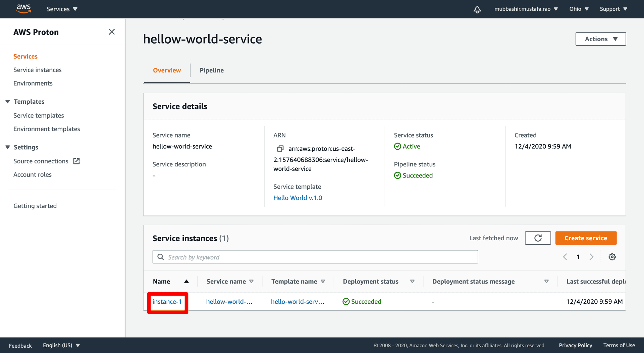Select Service instances in the sidebar
This screenshot has width=644, height=353.
point(38,70)
